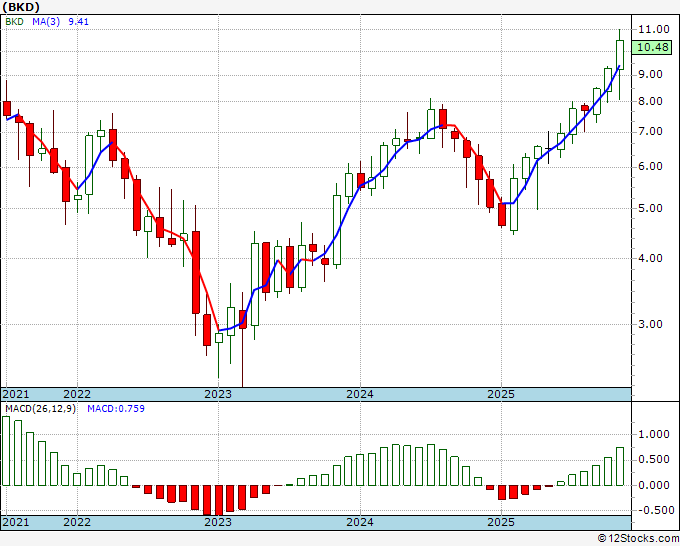680x546 pixels.
Task: Click the MA(3) legend label
Action: 46,22
